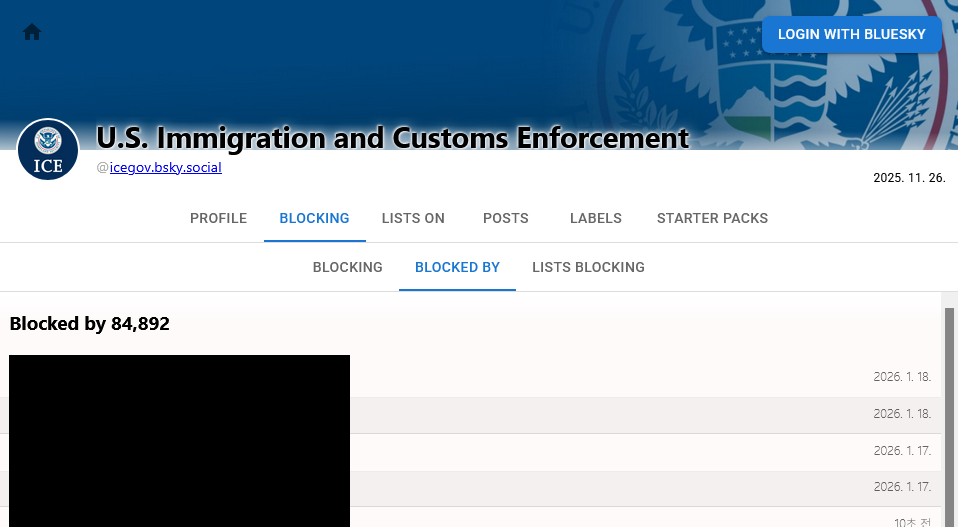Switch to the Starter Packs tab

712,218
